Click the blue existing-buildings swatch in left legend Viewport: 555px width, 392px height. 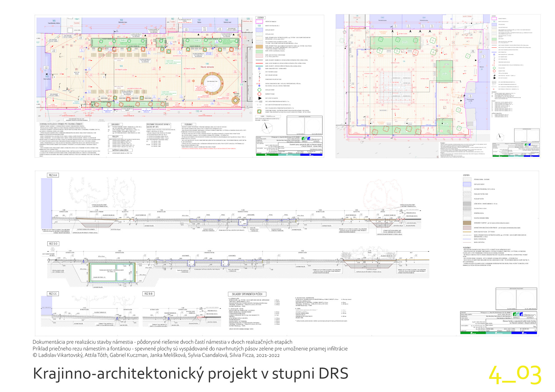click(x=259, y=30)
